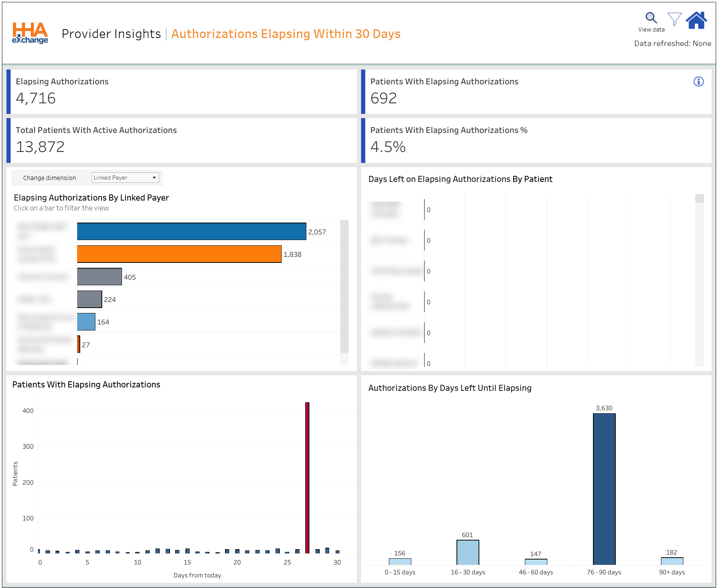The image size is (718, 588).
Task: Click the dropdown arrow beside Linked Payer
Action: (x=154, y=178)
